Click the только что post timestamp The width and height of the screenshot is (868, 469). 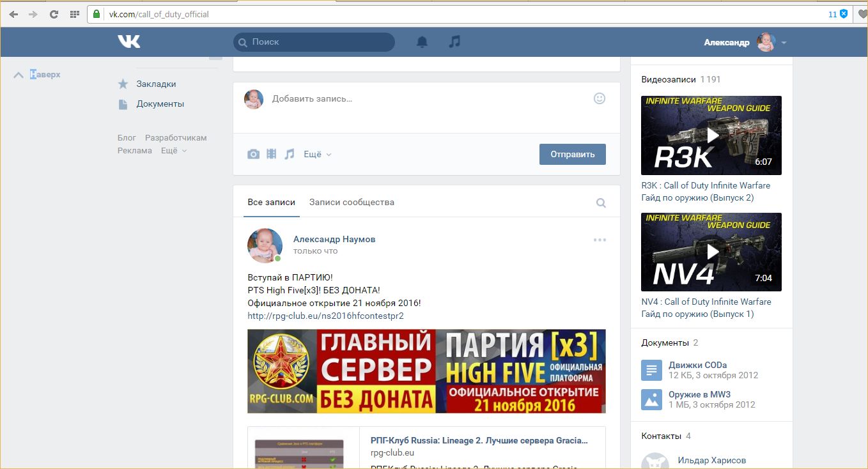(315, 251)
